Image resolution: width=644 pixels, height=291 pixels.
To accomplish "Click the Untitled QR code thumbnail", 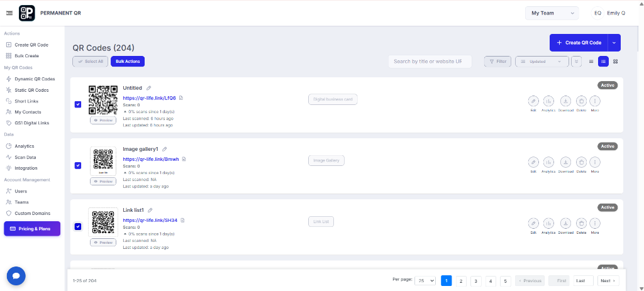I will point(103,100).
